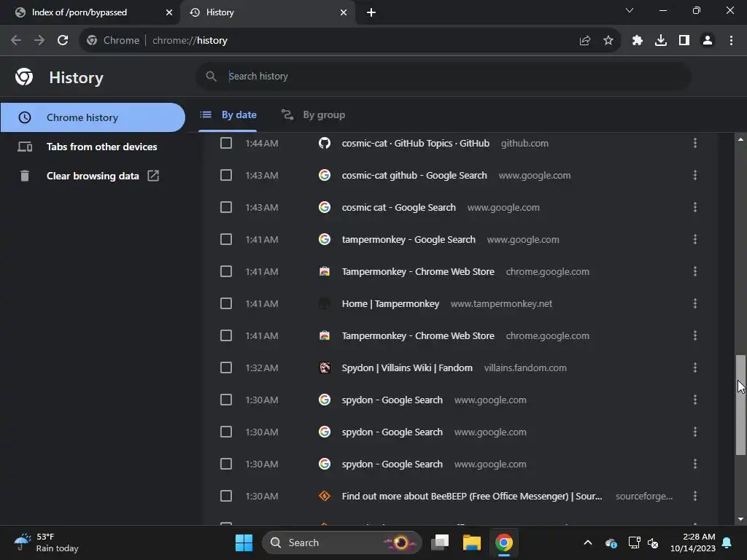Reload the history page

[63, 41]
